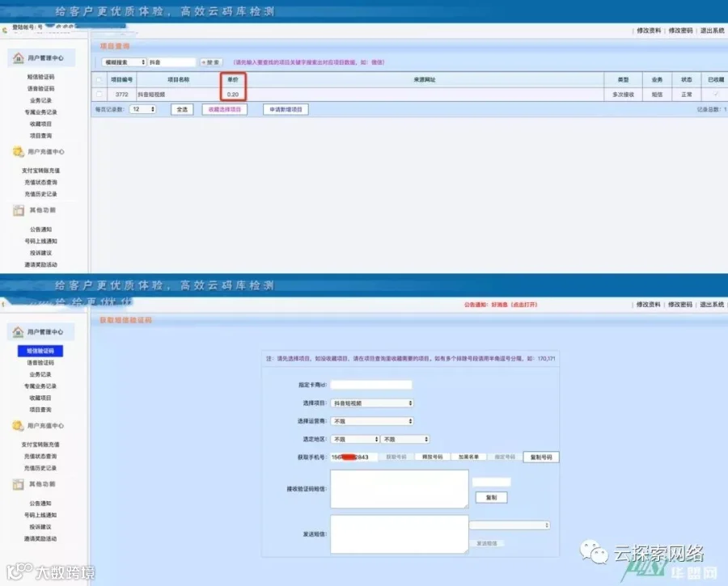
Task: Open the 每页记录数 dropdown showing 12
Action: (x=142, y=109)
